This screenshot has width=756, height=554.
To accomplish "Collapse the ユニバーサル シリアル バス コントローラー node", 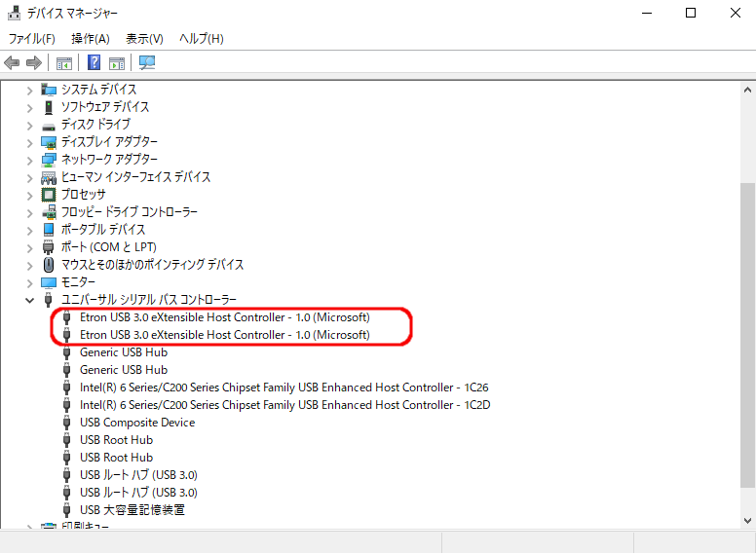I will [x=29, y=300].
